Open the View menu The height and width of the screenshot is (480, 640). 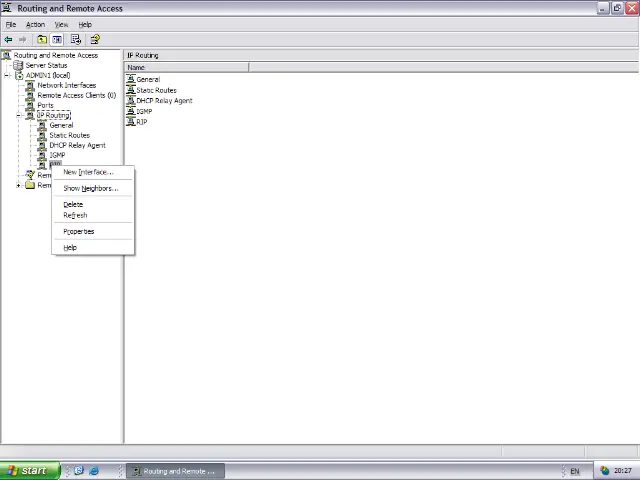(61, 24)
